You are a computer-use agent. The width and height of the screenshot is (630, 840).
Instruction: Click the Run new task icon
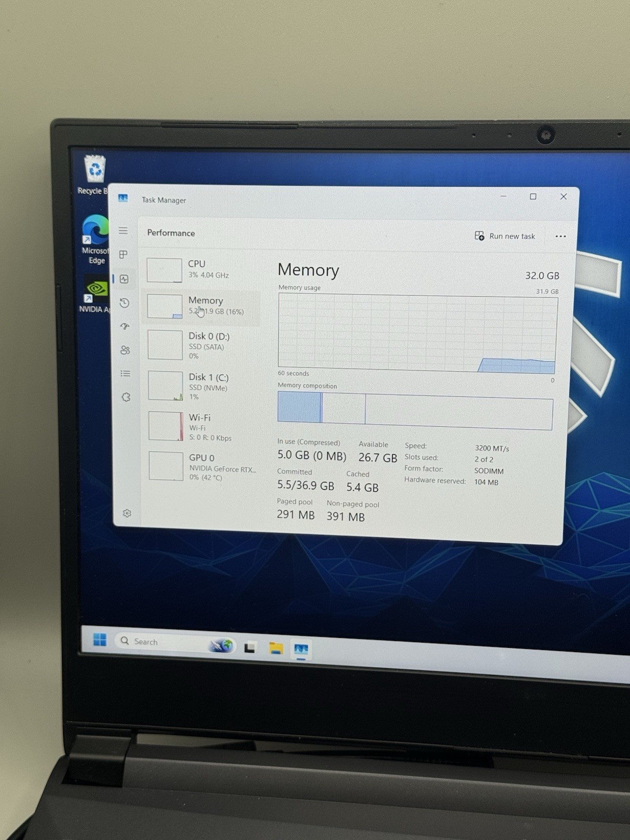tap(479, 236)
